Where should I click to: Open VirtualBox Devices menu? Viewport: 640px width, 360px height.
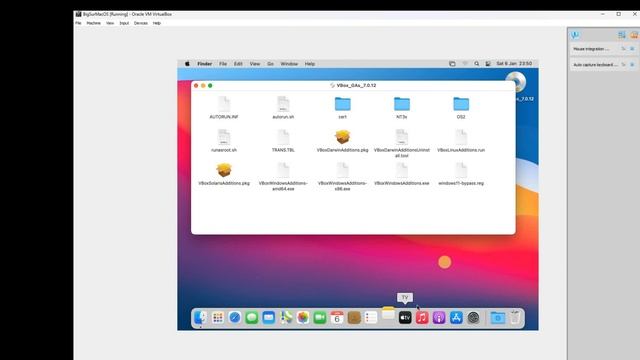point(141,23)
